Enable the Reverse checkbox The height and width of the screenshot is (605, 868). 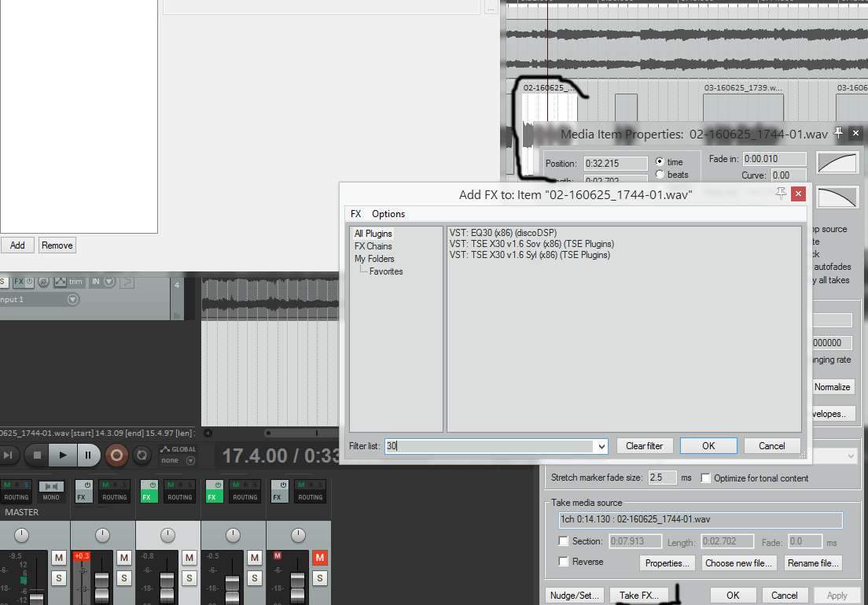tap(563, 562)
